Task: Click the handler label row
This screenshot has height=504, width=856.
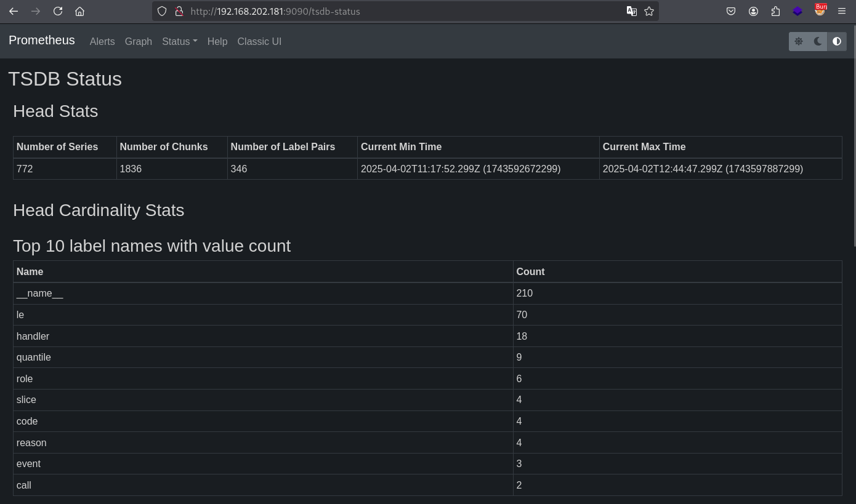Action: [427, 336]
